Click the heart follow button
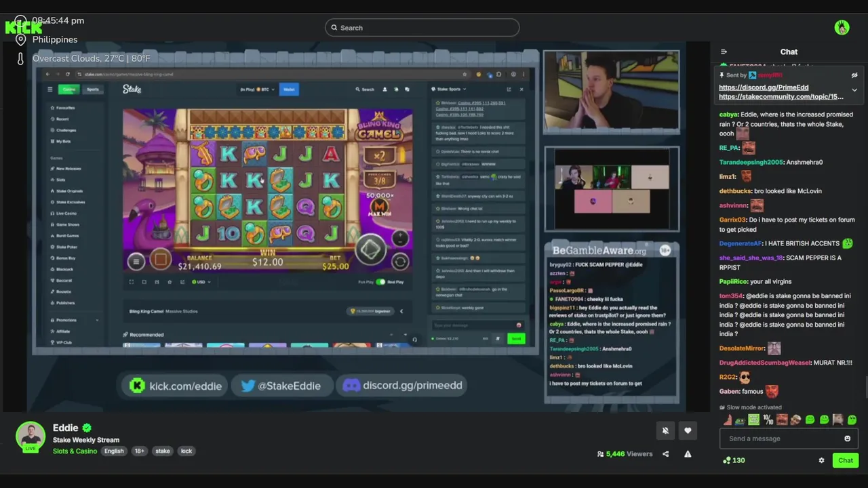 pyautogui.click(x=688, y=430)
